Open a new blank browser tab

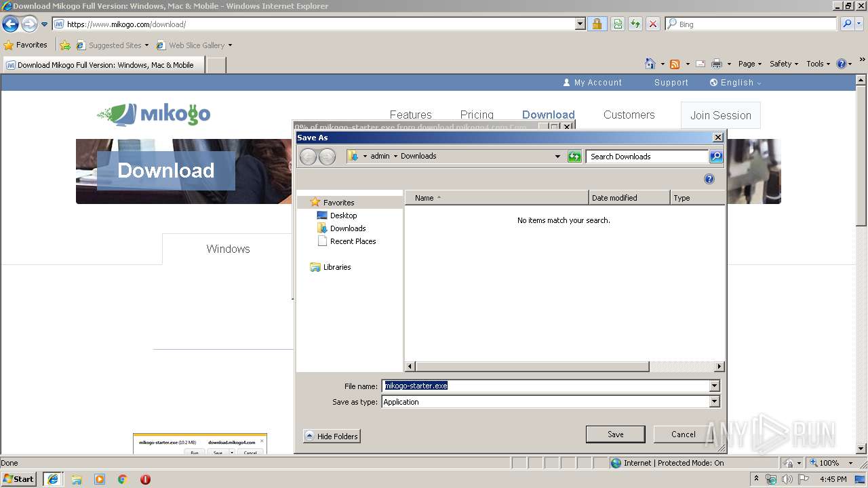click(x=216, y=65)
